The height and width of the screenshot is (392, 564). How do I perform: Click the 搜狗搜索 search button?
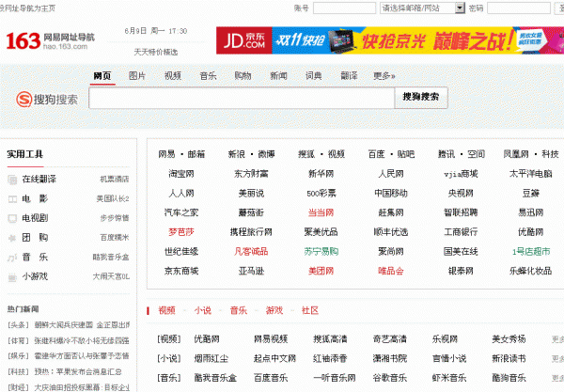[421, 98]
